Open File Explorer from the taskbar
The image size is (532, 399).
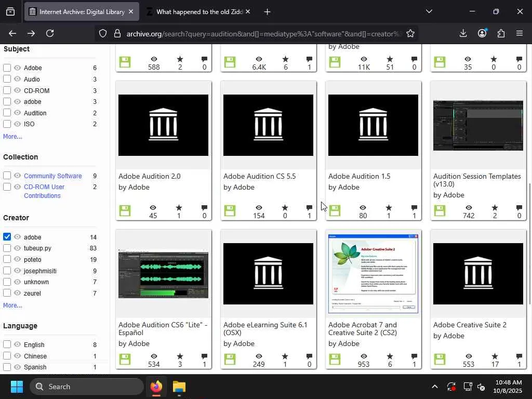coord(179,387)
